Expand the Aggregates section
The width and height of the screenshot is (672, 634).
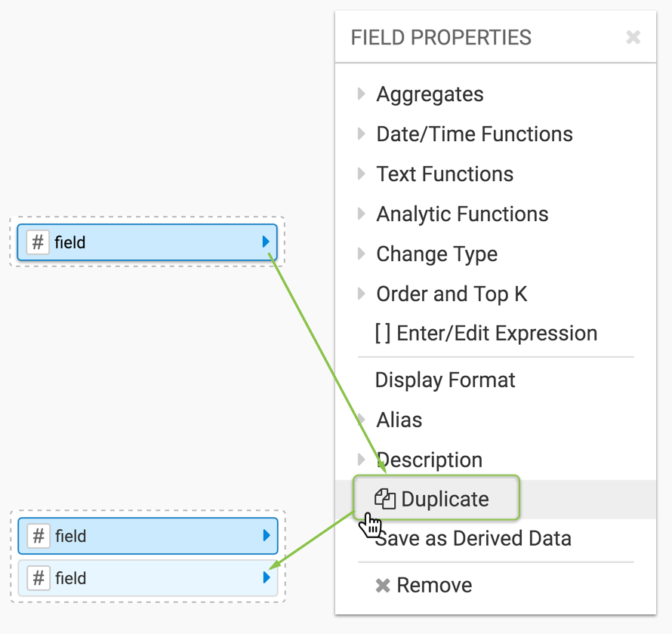pos(430,94)
